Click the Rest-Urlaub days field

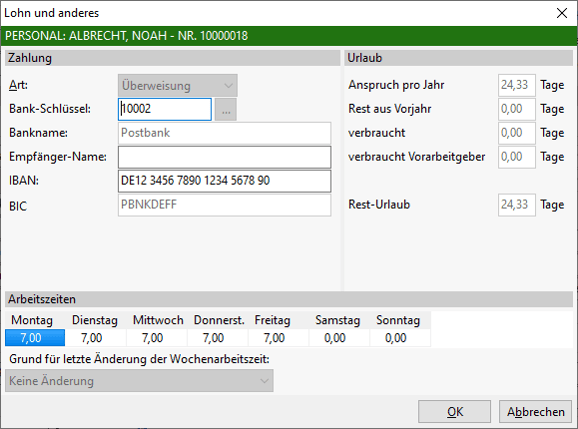coord(516,205)
